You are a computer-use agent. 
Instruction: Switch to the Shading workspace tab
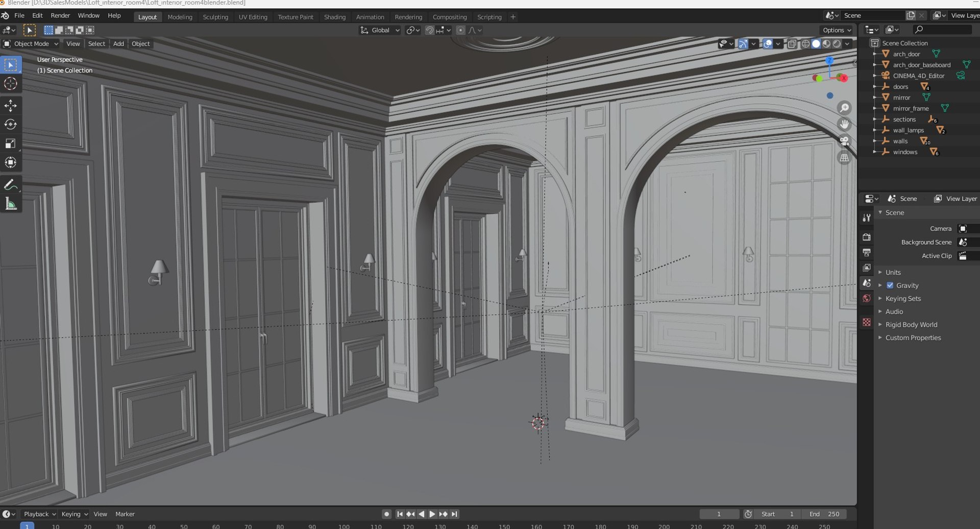pos(335,17)
